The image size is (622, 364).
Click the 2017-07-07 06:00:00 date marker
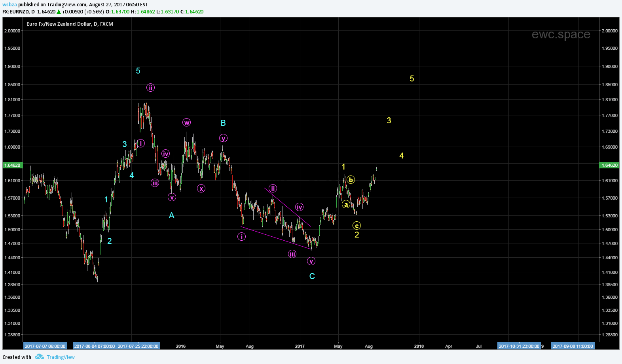[x=45, y=346]
